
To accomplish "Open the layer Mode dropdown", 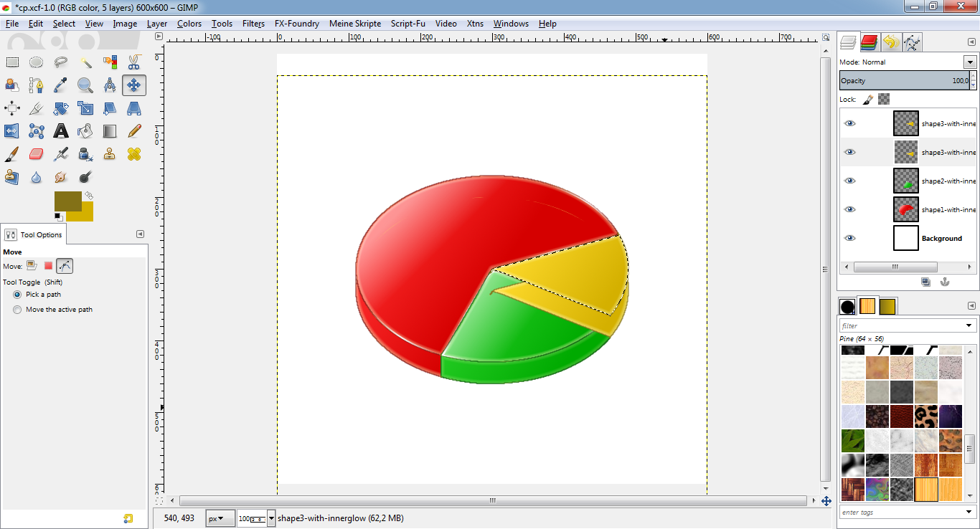I will 970,62.
